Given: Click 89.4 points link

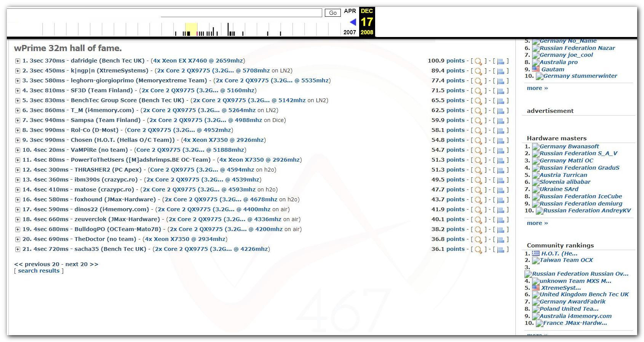Looking at the screenshot, I should coord(448,71).
